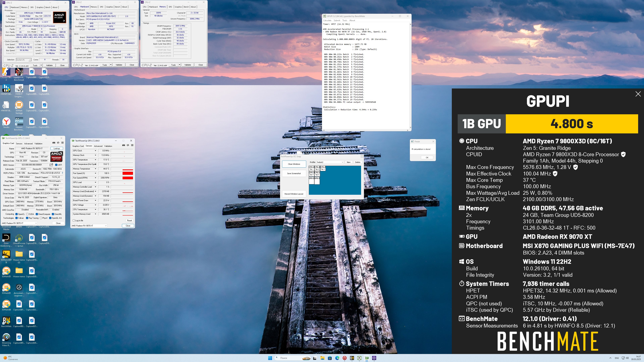The image size is (644, 362).
Task: Click Lookup button in GPU-Z
Action: pyautogui.click(x=57, y=148)
